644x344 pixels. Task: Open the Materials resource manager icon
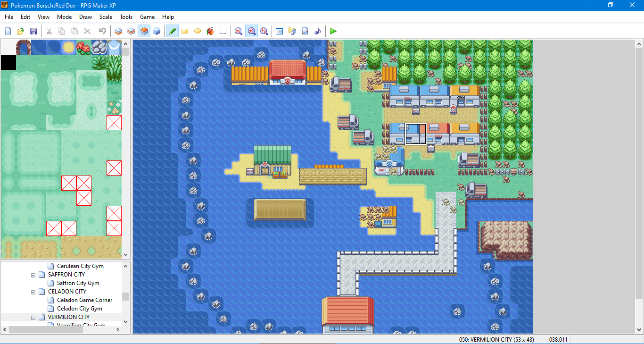tap(292, 31)
